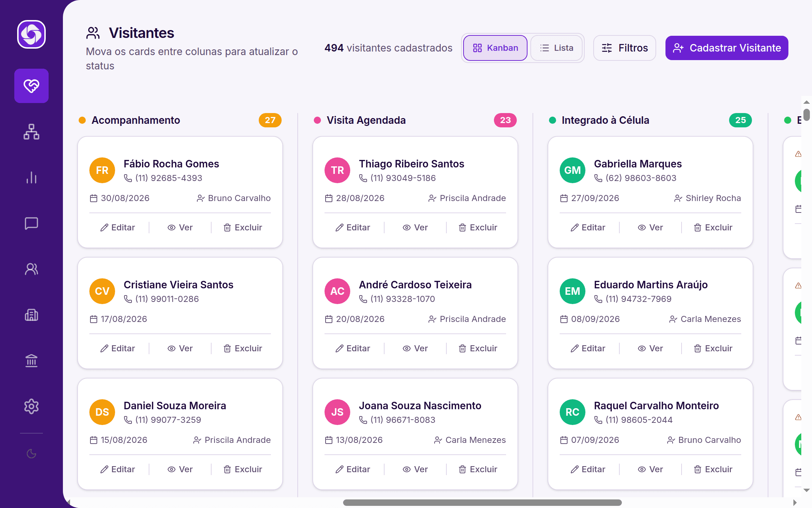
Task: Click the Visita Agendada column header
Action: 366,120
